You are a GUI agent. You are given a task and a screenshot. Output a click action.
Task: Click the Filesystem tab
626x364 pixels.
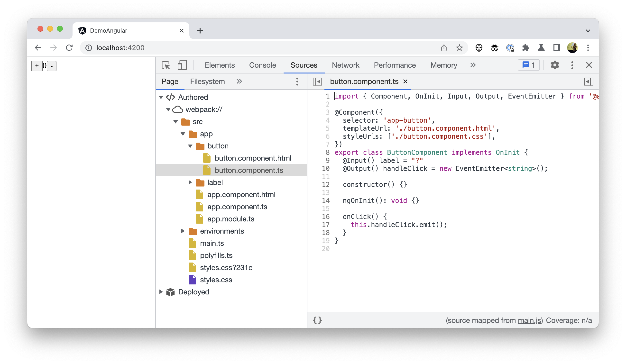click(207, 82)
